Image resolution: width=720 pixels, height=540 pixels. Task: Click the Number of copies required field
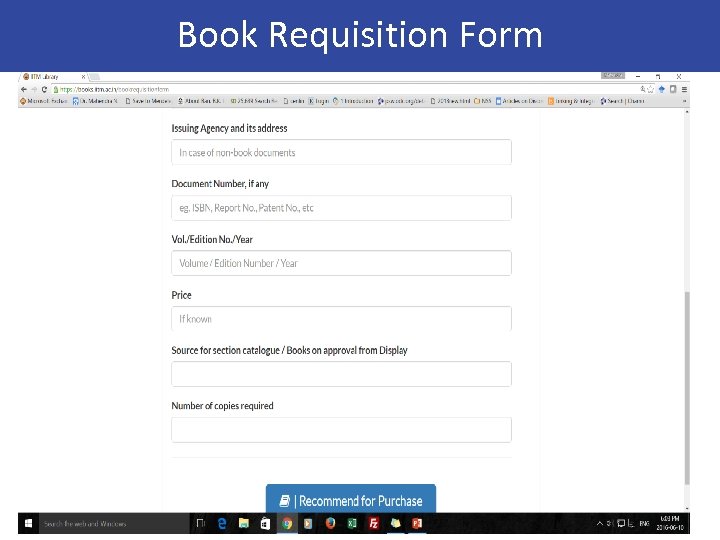click(x=341, y=430)
